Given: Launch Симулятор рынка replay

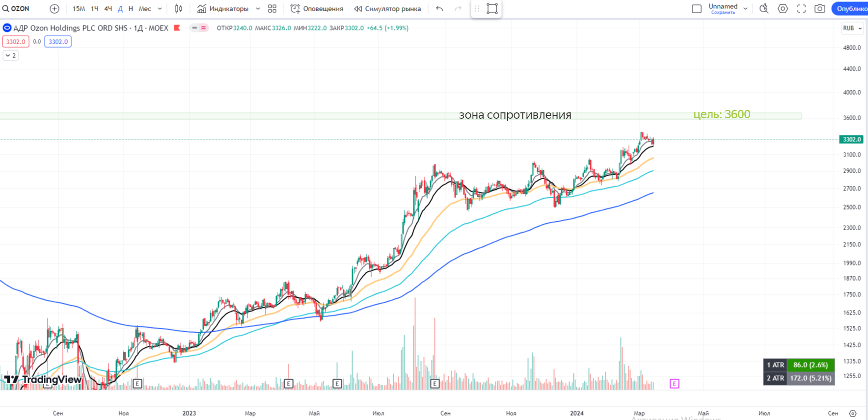Looking at the screenshot, I should pos(388,9).
